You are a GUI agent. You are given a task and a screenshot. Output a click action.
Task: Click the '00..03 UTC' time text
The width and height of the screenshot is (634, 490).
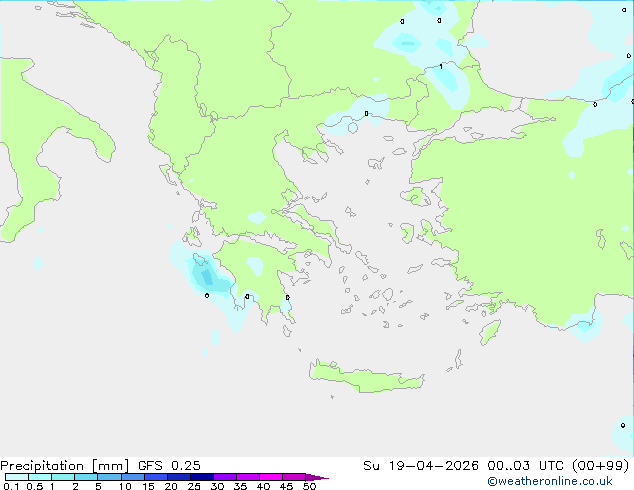(524, 466)
